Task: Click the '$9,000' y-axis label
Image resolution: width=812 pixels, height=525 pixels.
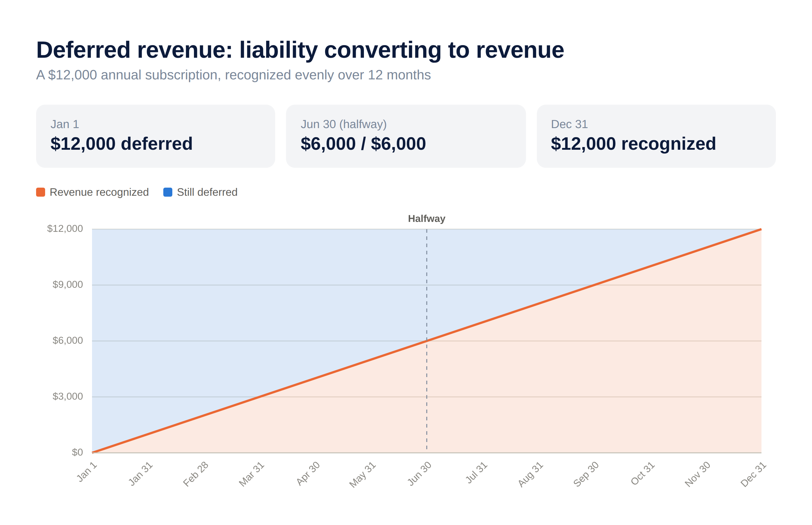Action: pos(67,285)
